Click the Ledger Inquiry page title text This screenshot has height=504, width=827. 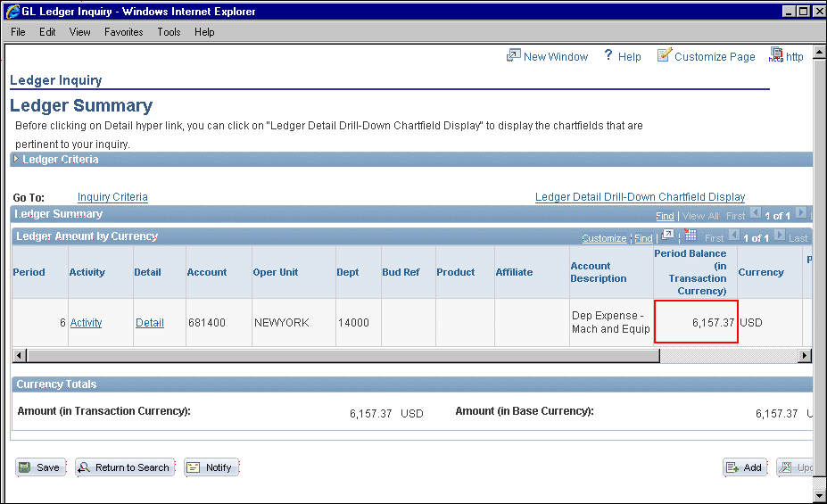tap(56, 80)
